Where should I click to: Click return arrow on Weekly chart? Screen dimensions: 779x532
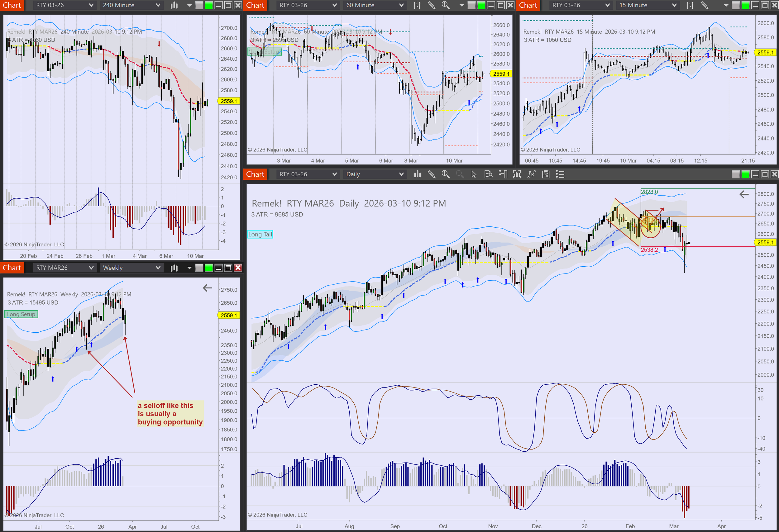208,288
